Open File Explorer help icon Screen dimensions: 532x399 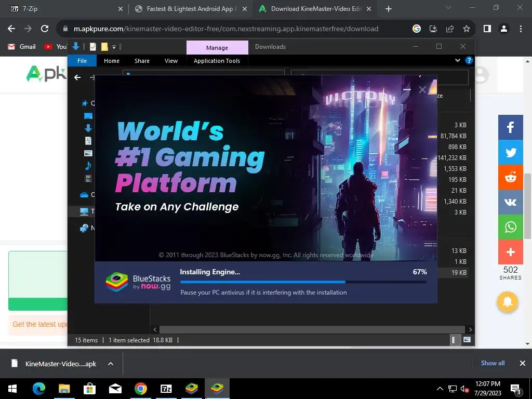tap(469, 60)
